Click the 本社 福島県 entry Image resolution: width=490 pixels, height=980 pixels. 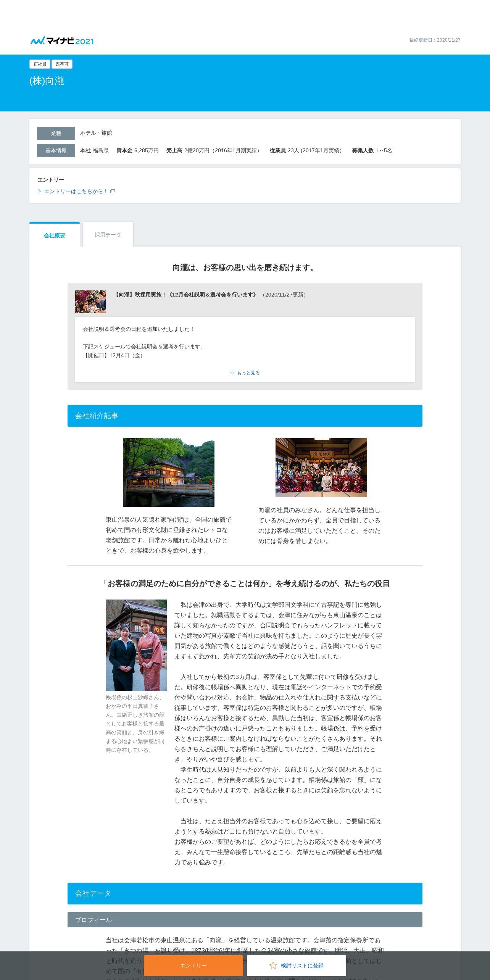point(94,150)
